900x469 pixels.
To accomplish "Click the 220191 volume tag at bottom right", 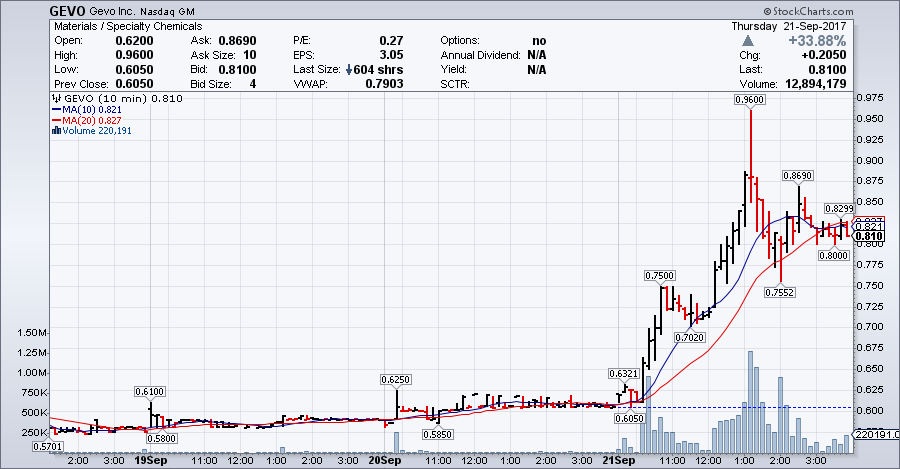I will [x=875, y=435].
